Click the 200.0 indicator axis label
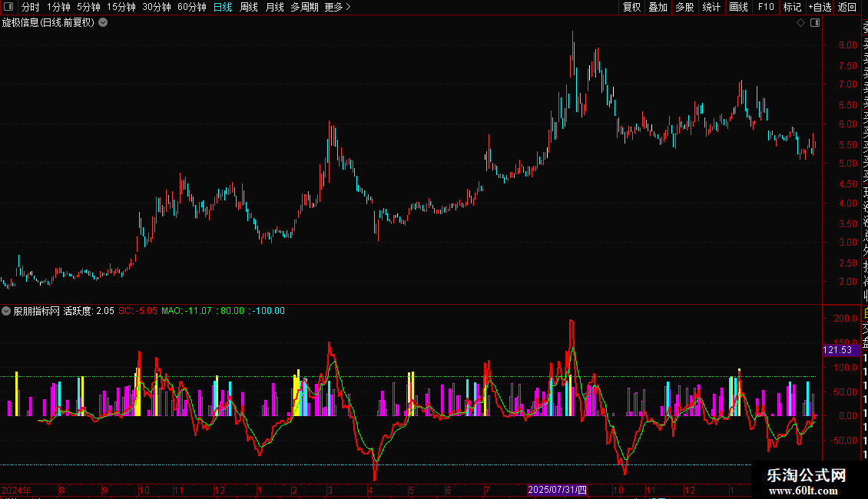The width and height of the screenshot is (868, 499). click(845, 319)
